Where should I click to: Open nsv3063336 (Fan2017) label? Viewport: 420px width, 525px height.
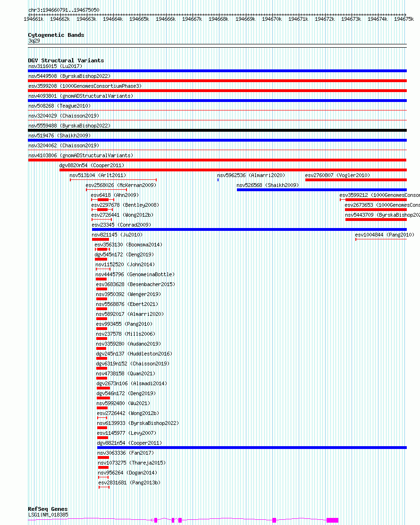pyautogui.click(x=126, y=453)
